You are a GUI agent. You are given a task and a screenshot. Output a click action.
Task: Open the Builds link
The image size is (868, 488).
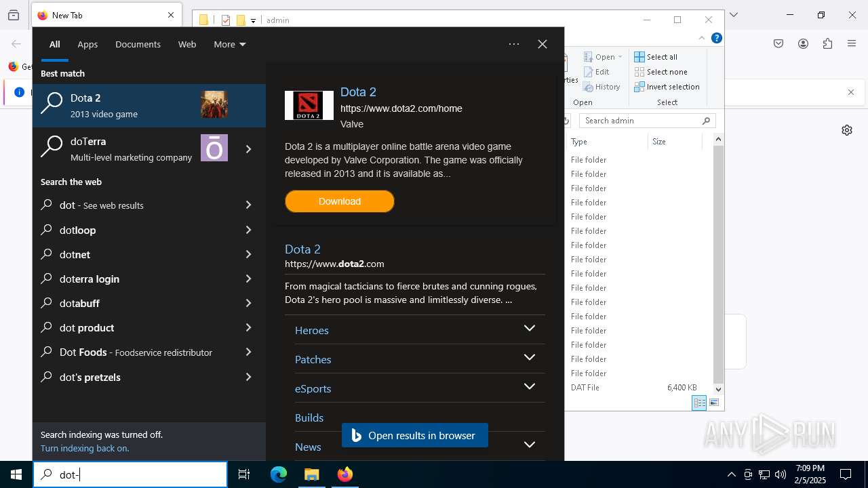[309, 418]
